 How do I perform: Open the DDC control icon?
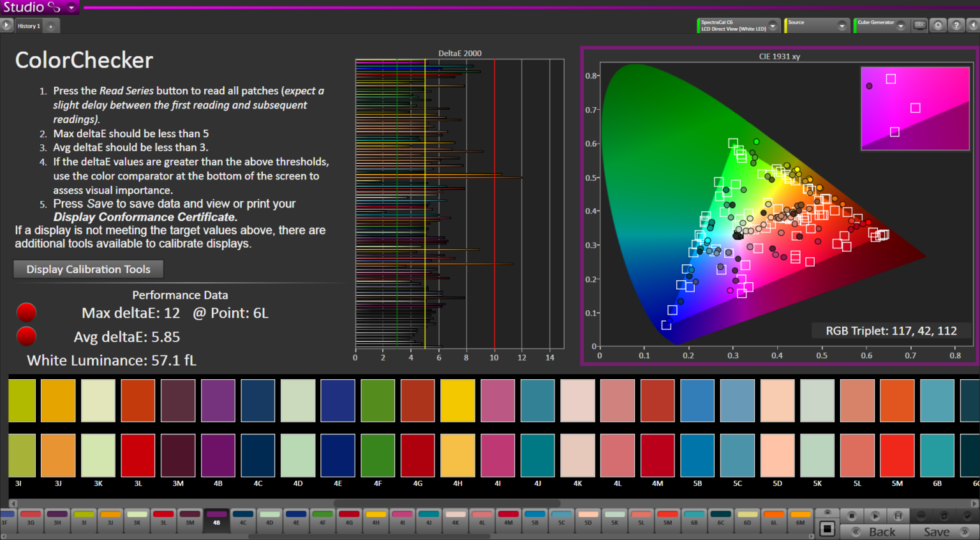[920, 26]
